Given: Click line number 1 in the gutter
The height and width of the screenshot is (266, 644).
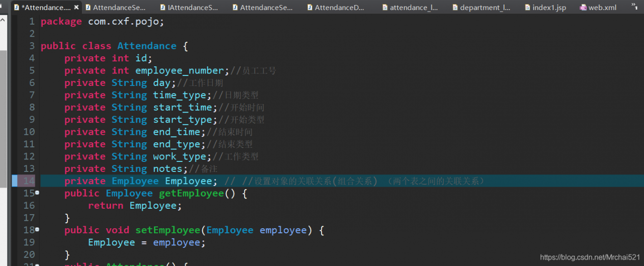Looking at the screenshot, I should [32, 22].
